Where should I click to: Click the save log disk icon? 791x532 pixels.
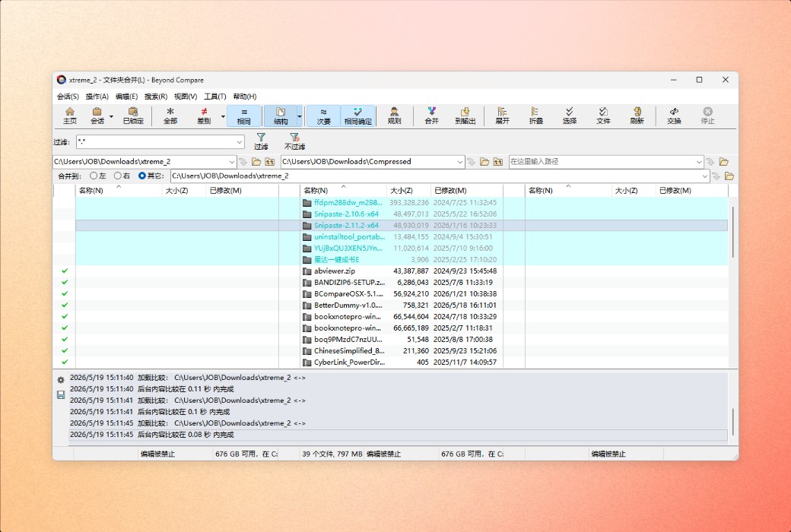click(61, 395)
